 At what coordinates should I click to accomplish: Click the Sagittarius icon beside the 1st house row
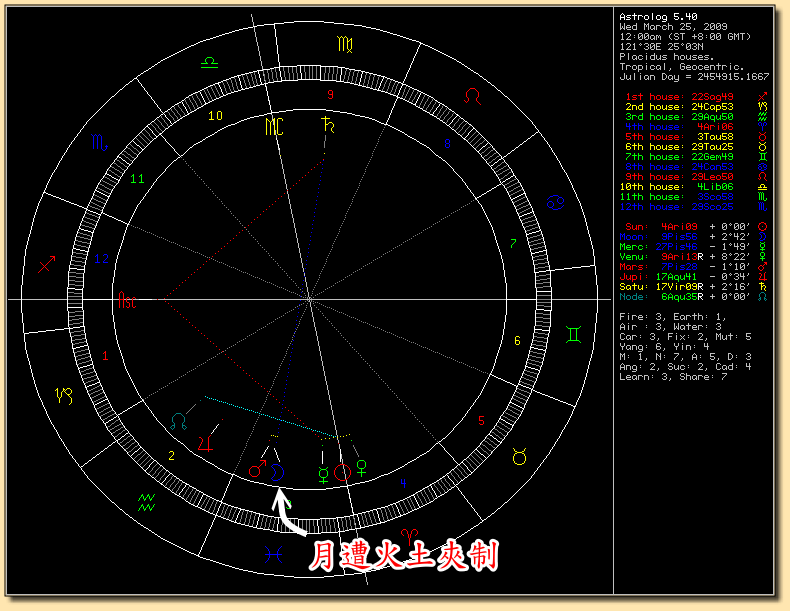(x=763, y=96)
